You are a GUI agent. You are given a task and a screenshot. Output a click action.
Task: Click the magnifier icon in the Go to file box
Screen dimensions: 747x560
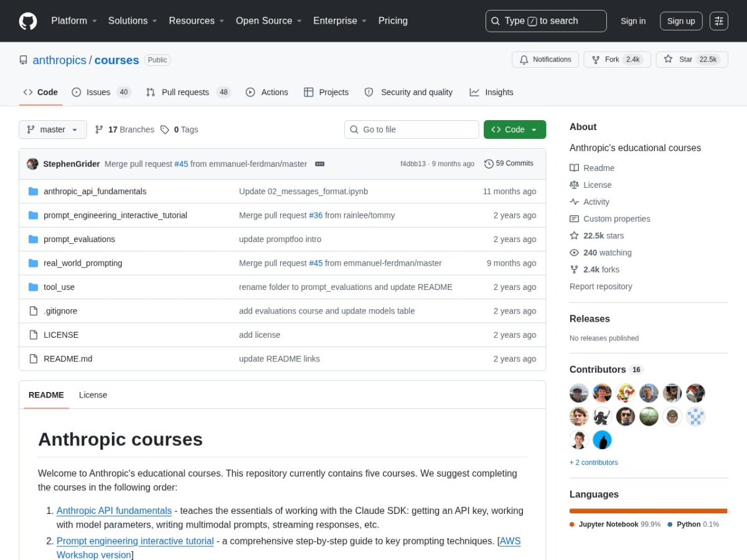pyautogui.click(x=354, y=129)
